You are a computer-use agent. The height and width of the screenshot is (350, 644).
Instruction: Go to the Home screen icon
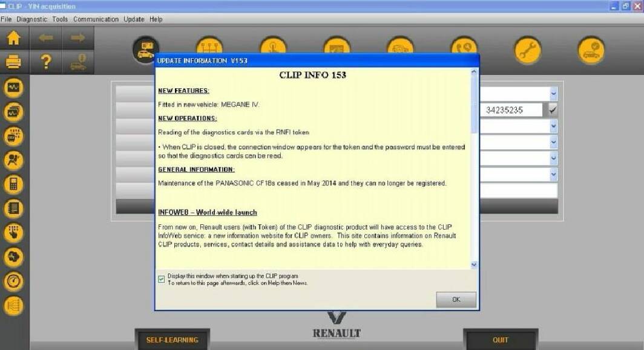[13, 37]
